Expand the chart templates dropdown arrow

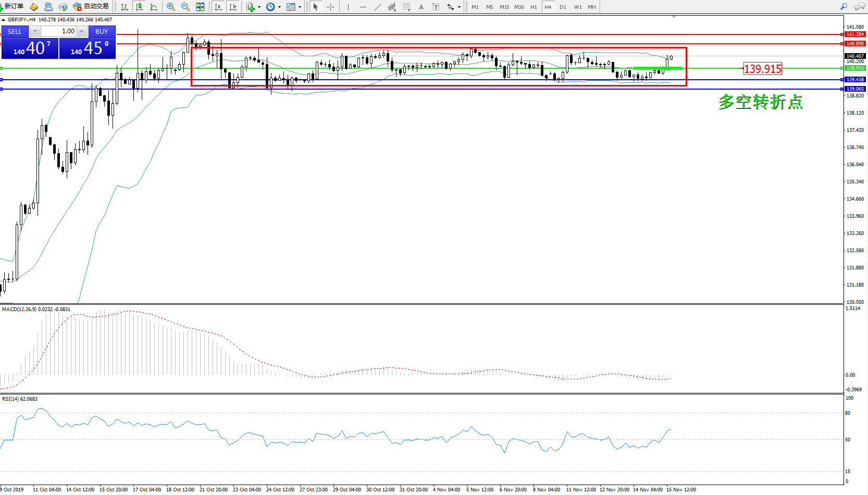coord(300,7)
